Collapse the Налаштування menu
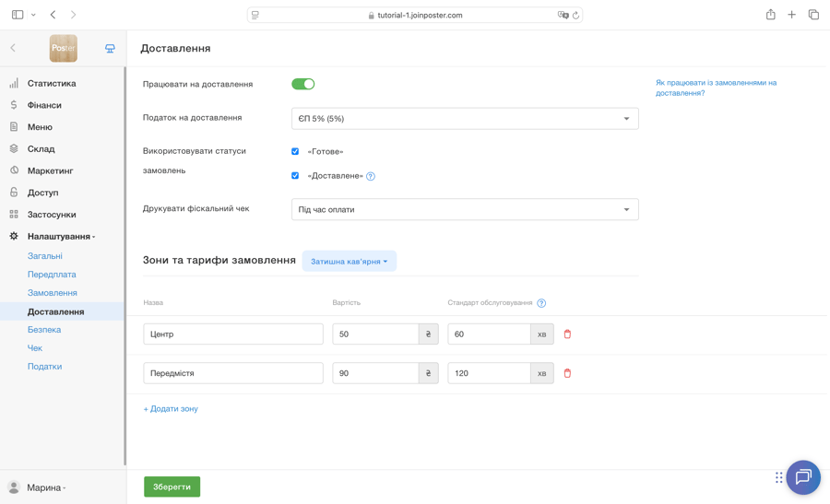The image size is (830, 504). (x=62, y=237)
